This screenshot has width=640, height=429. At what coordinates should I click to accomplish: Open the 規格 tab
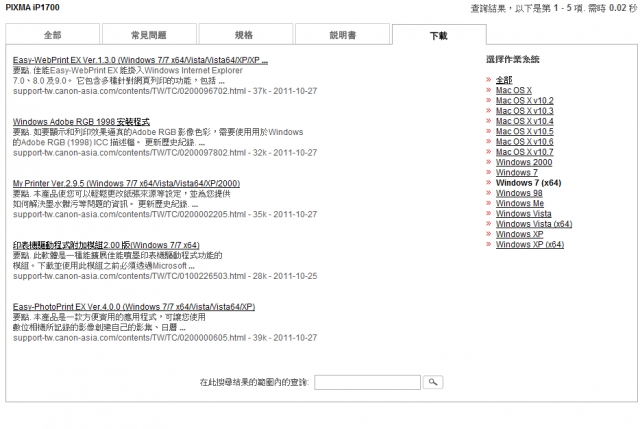tap(245, 35)
